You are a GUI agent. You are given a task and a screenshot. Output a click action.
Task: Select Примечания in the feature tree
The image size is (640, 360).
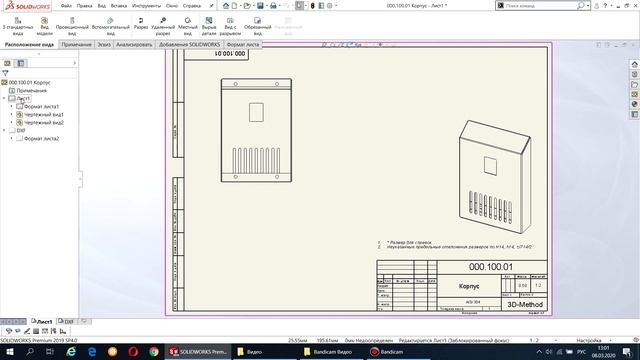31,91
